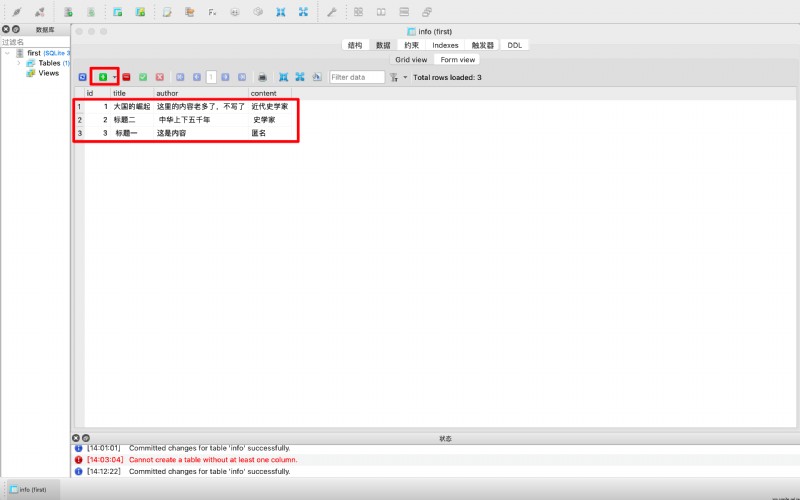The height and width of the screenshot is (500, 800).
Task: Switch to the Indexes tab
Action: click(445, 45)
